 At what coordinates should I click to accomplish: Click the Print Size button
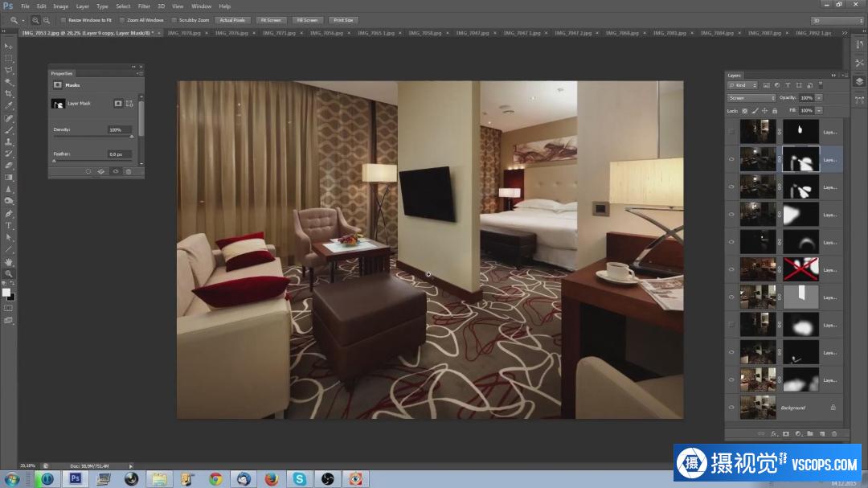tap(343, 20)
